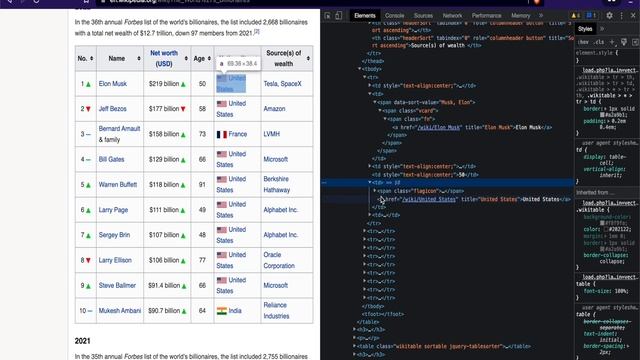Image resolution: width=640 pixels, height=360 pixels.
Task: Close the DevTools panel with the X
Action: click(633, 16)
